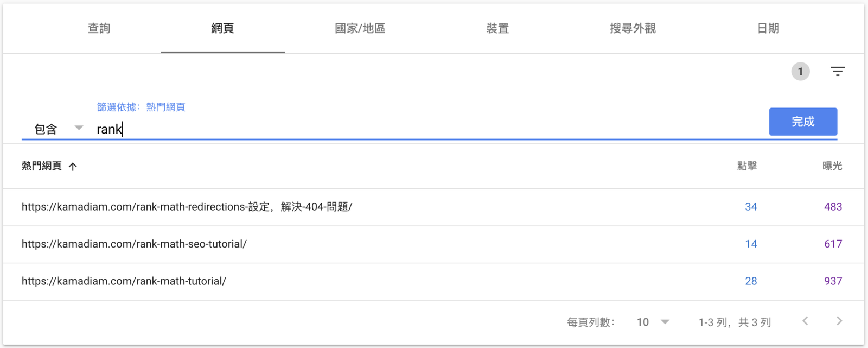
Task: Open the 包含 match type dropdown
Action: tap(58, 129)
